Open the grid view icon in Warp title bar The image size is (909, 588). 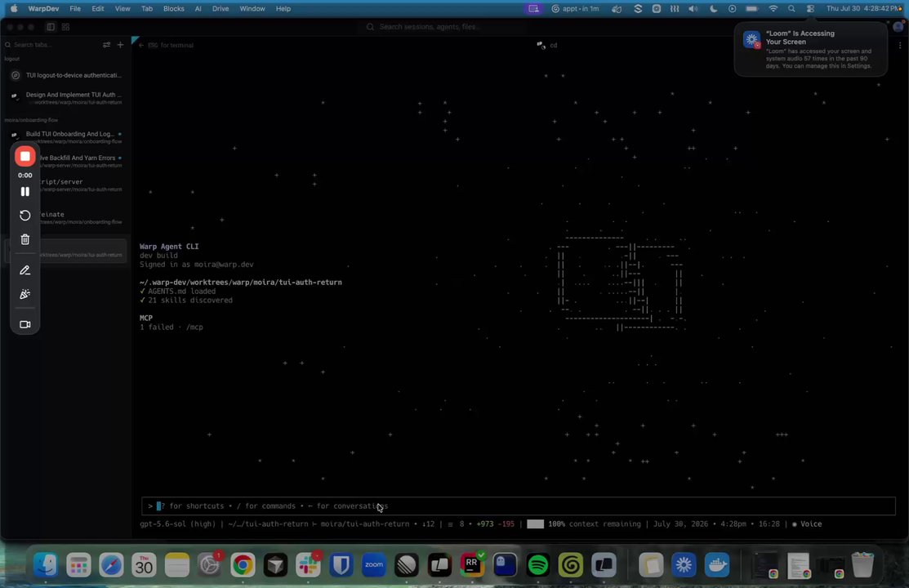(65, 27)
